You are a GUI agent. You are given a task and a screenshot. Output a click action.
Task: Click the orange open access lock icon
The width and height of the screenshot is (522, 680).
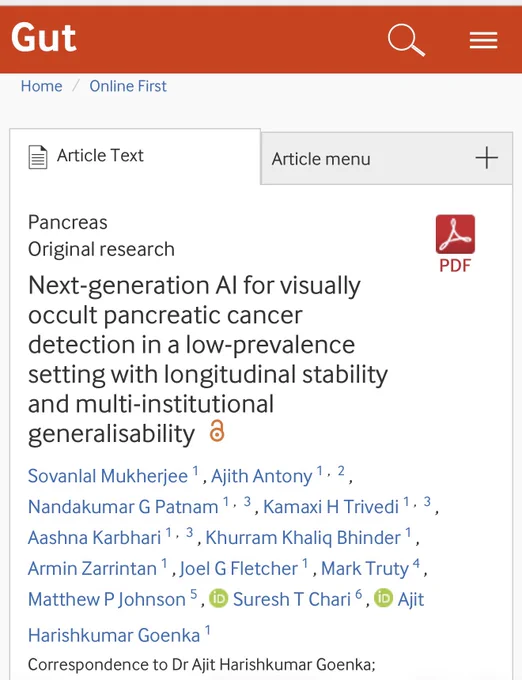217,431
